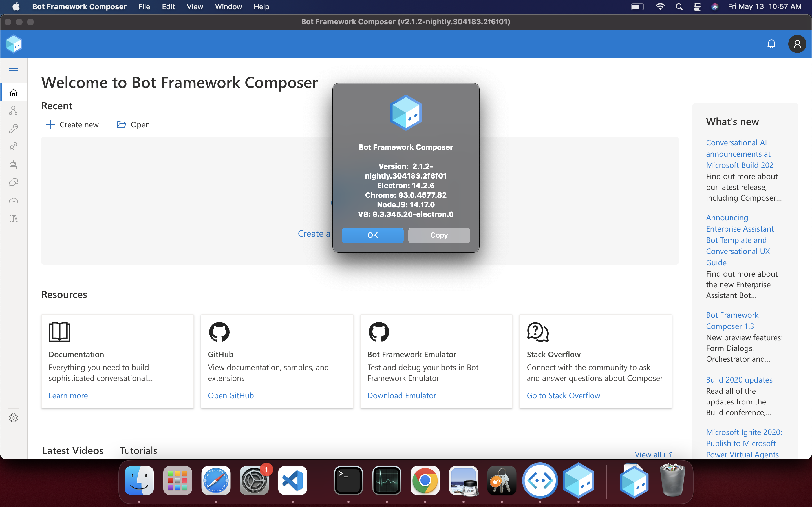Open macOS Control Center in menu bar

pos(697,7)
